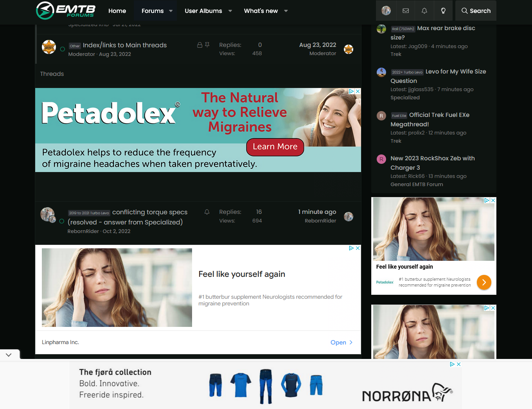The width and height of the screenshot is (532, 409).
Task: Close the Linpharma ad
Action: tap(358, 248)
